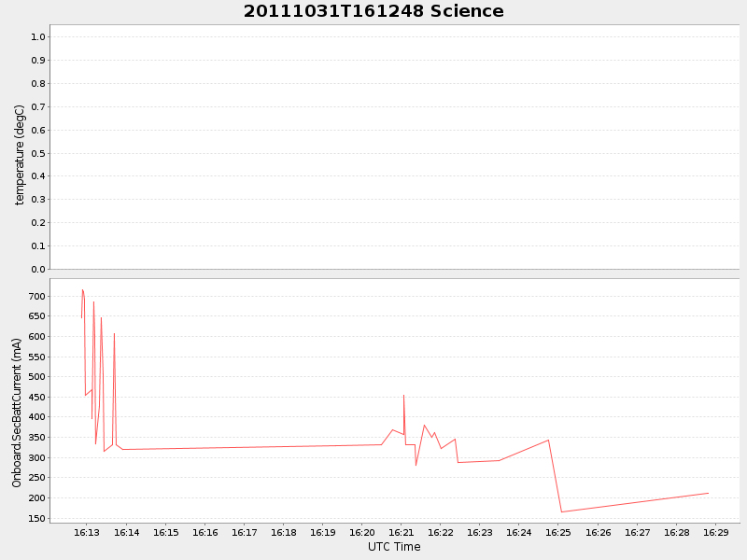Click the 500 current axis value

click(36, 377)
